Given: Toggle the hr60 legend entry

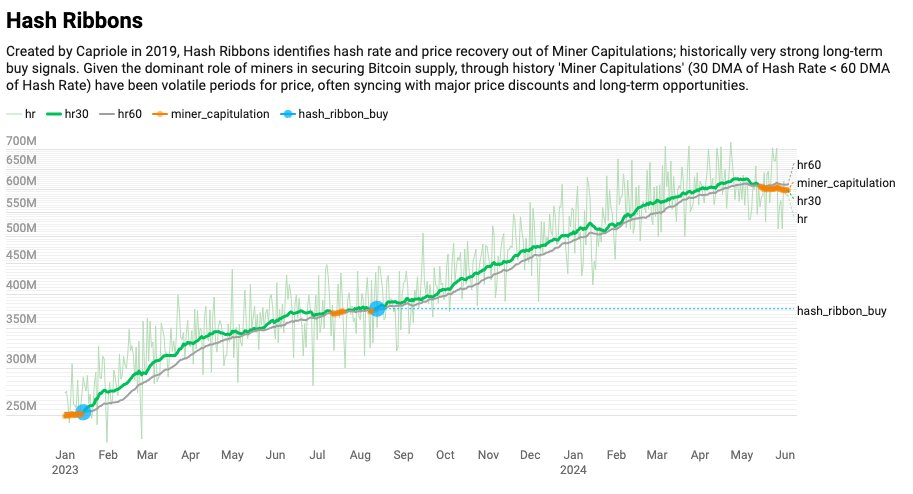Looking at the screenshot, I should coord(121,114).
